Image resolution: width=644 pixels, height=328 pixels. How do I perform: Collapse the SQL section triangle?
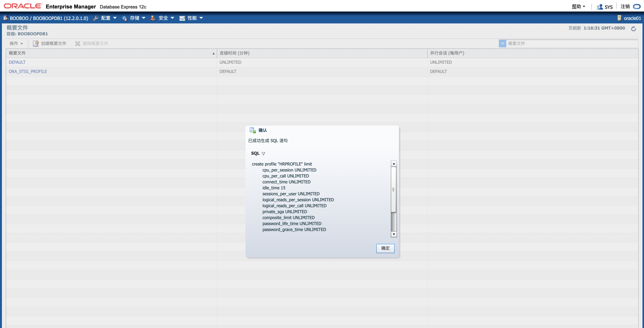point(263,153)
